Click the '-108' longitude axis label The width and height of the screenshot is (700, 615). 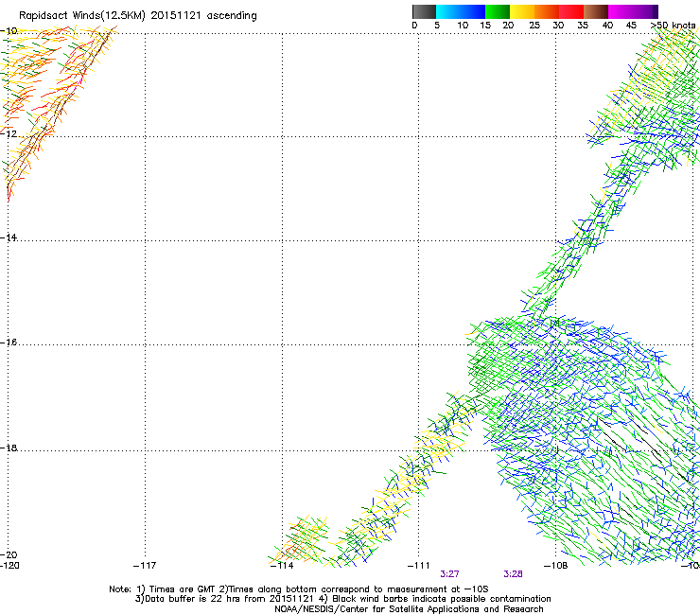pyautogui.click(x=555, y=566)
